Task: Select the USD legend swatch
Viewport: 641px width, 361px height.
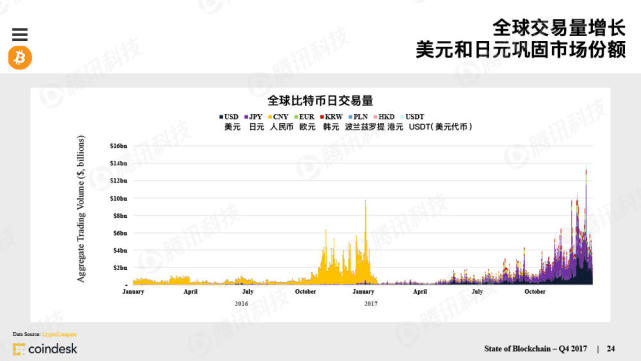Action: point(221,117)
